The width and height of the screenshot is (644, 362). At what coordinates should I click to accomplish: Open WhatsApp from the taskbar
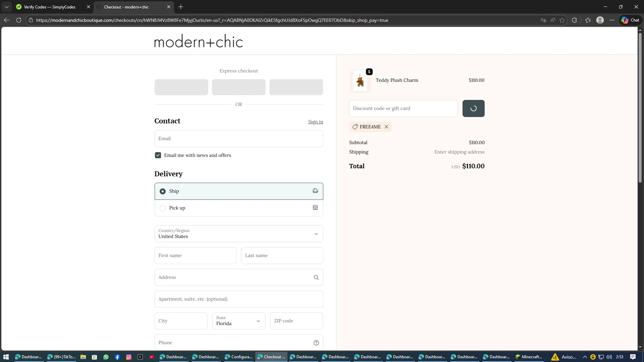[106, 357]
